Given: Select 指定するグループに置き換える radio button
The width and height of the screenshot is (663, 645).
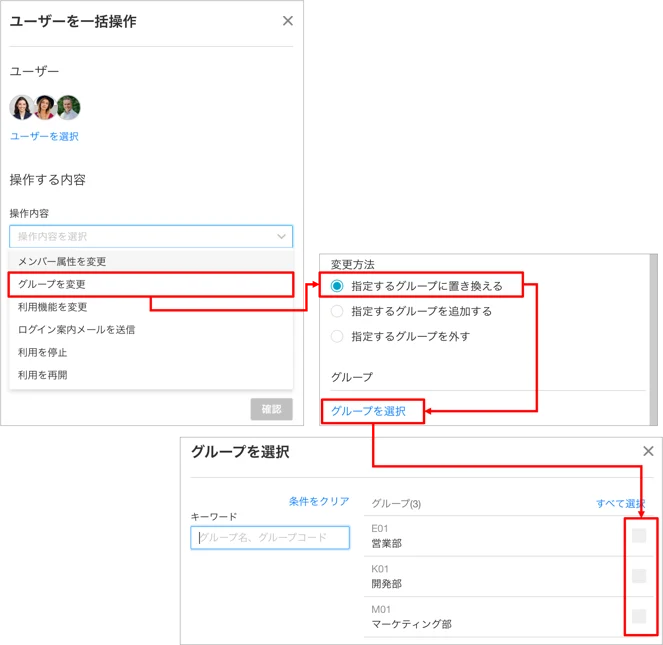Looking at the screenshot, I should (337, 286).
